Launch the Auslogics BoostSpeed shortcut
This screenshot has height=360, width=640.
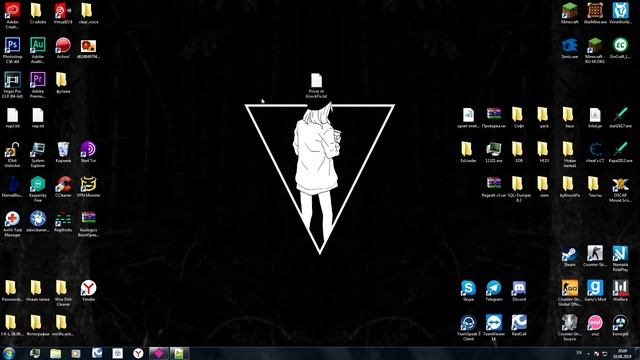coord(88,223)
